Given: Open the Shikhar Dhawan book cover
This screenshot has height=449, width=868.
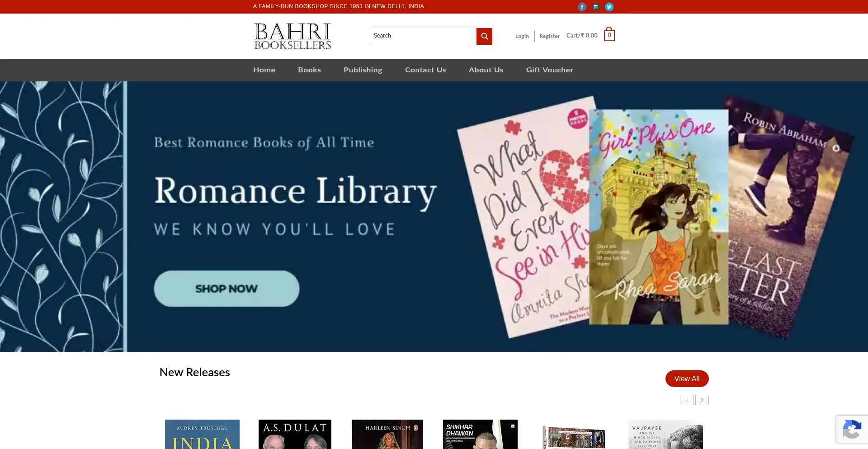Looking at the screenshot, I should tap(480, 434).
